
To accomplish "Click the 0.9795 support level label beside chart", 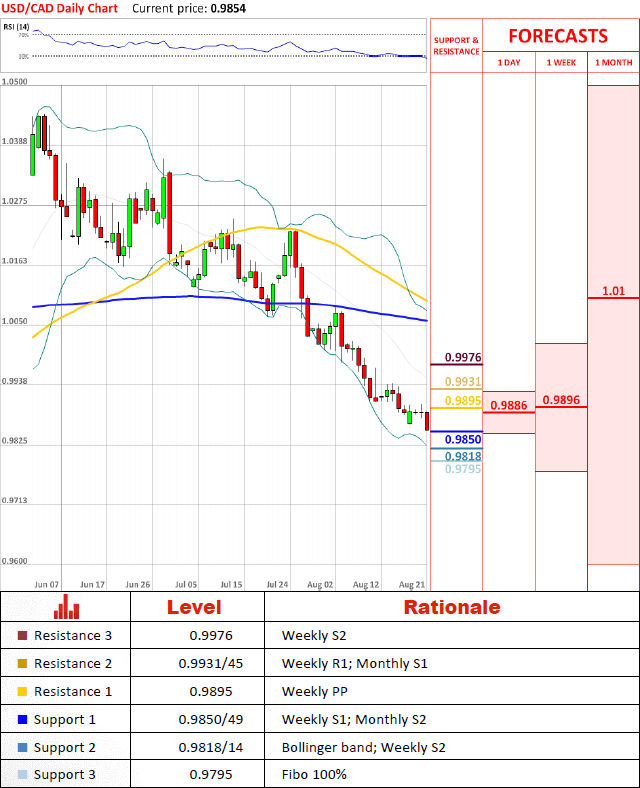I will coord(463,468).
